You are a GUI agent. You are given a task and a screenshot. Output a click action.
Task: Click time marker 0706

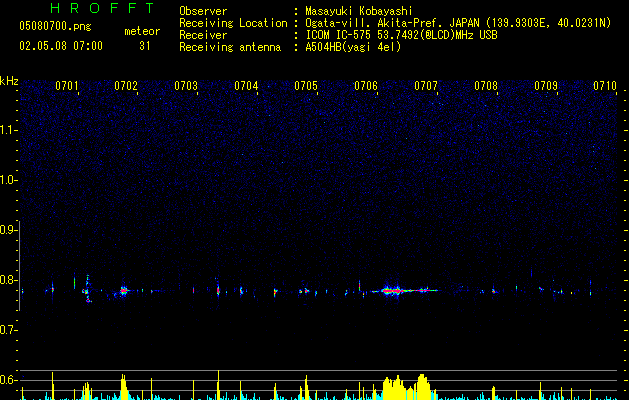coord(366,86)
